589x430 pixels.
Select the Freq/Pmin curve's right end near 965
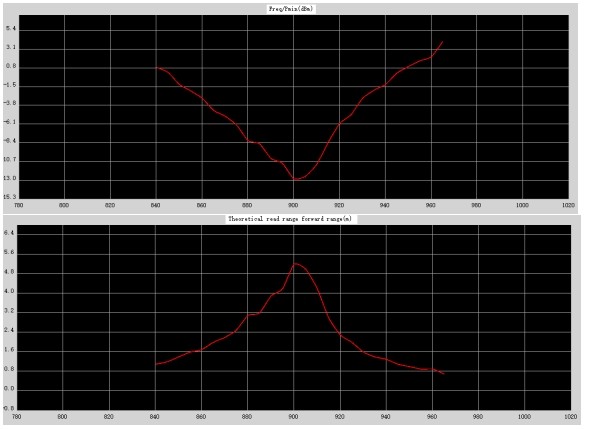(443, 42)
